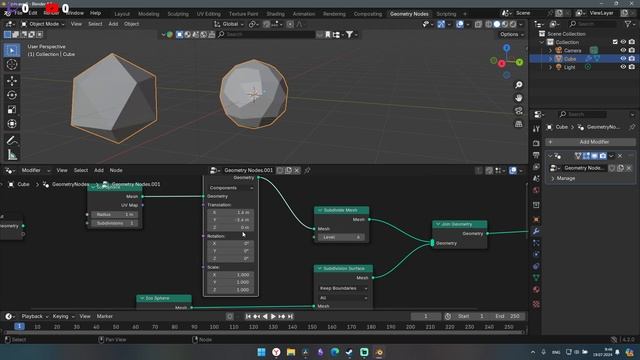Click the viewport zoom magnifier icon
This screenshot has height=360, width=640.
coord(518,85)
